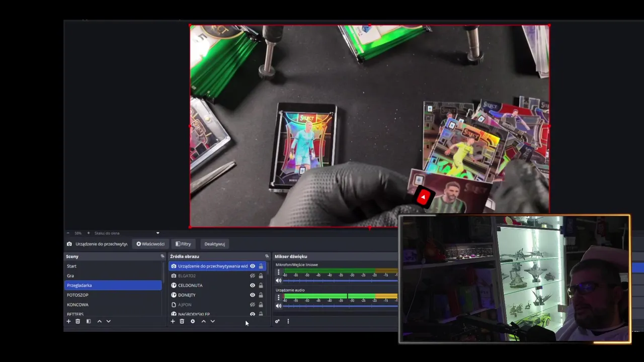Mute the Urządzenie audio speaker icon
The image size is (644, 362).
[x=278, y=306]
